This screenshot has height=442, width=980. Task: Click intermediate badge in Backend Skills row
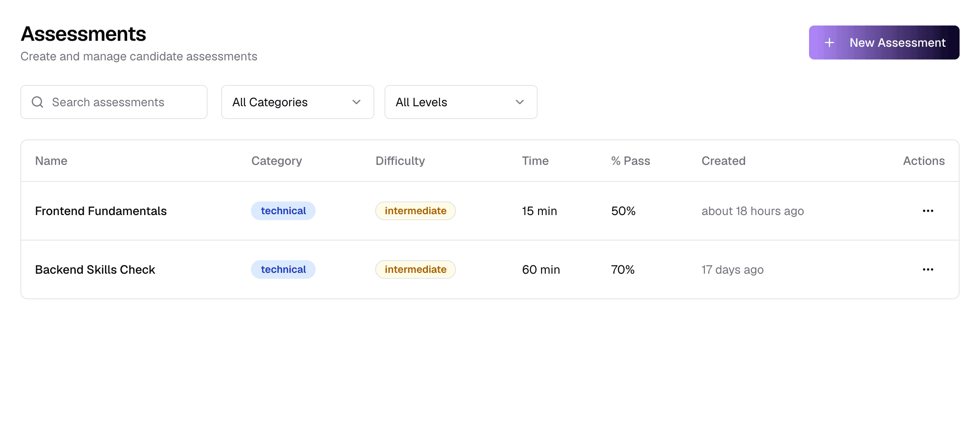416,269
